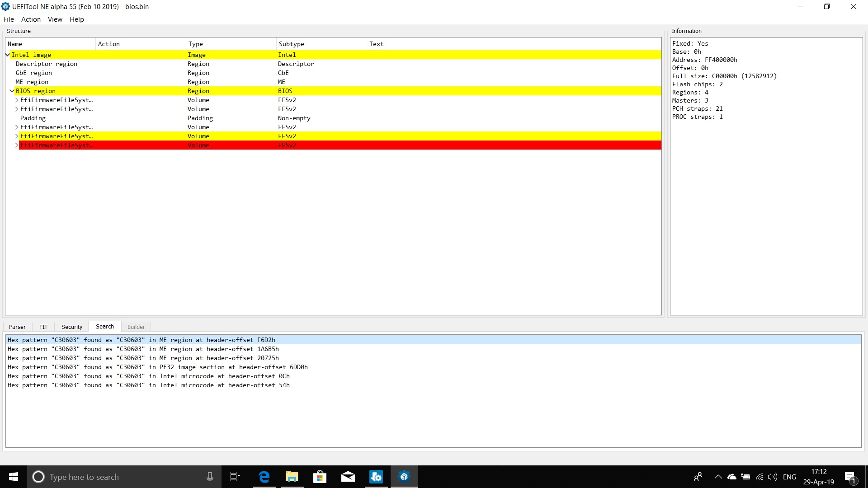
Task: Open the People icon in system tray
Action: point(698,477)
